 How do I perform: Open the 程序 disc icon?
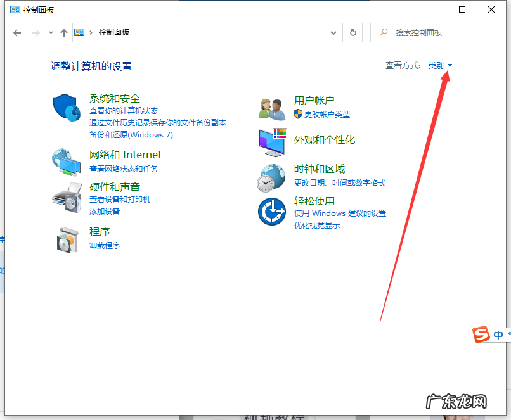[67, 238]
